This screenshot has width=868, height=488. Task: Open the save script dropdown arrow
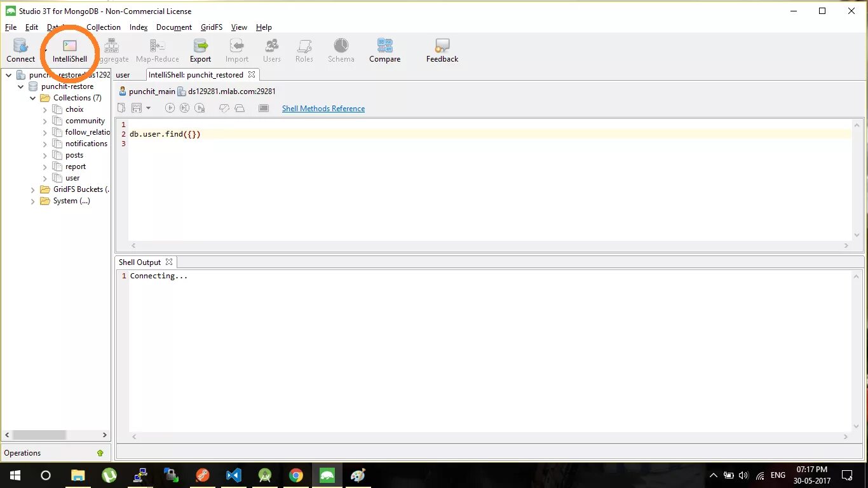[148, 108]
